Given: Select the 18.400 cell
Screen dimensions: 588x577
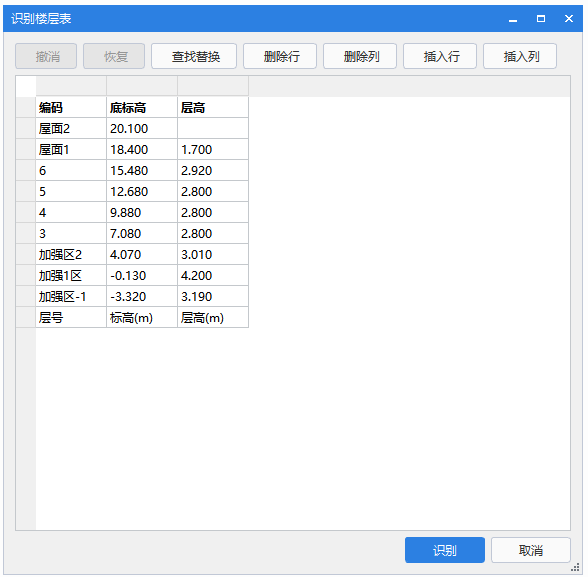Looking at the screenshot, I should click(x=142, y=149).
